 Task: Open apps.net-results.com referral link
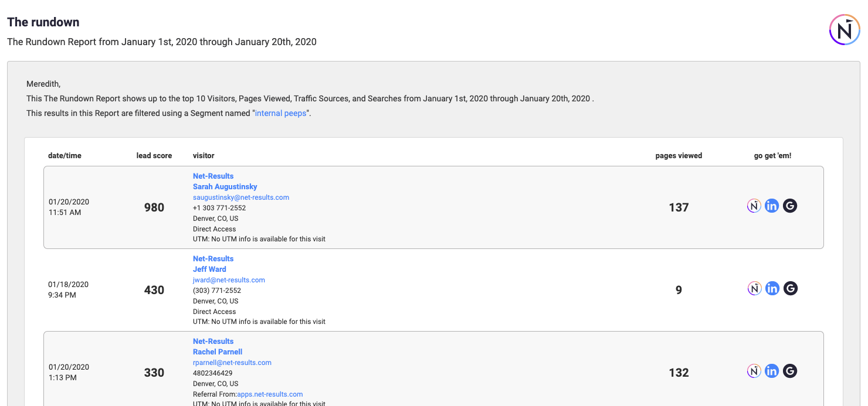pos(270,394)
